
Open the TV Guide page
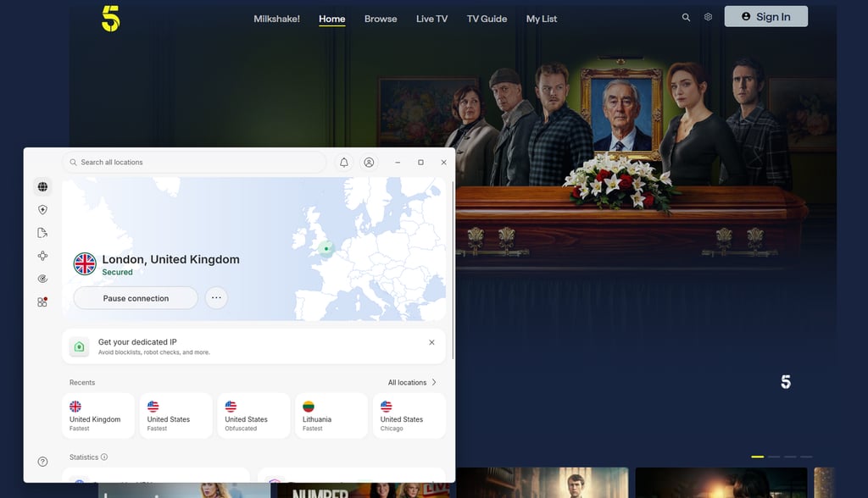(x=487, y=19)
